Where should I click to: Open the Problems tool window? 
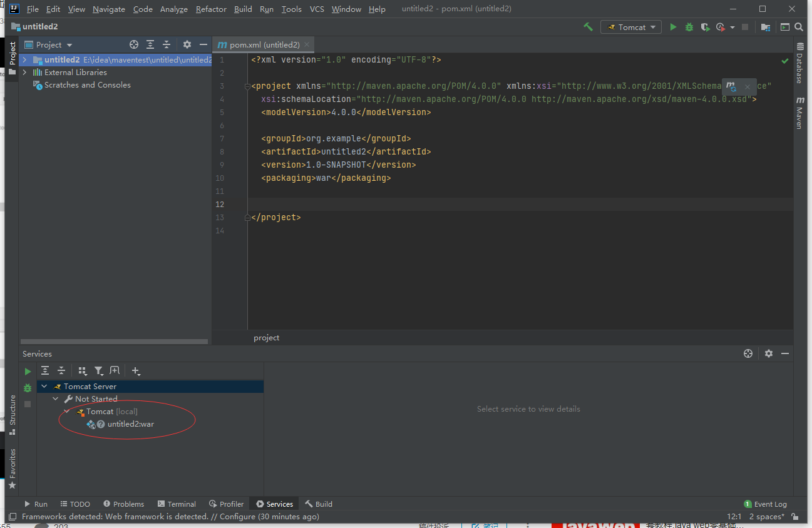click(x=123, y=504)
